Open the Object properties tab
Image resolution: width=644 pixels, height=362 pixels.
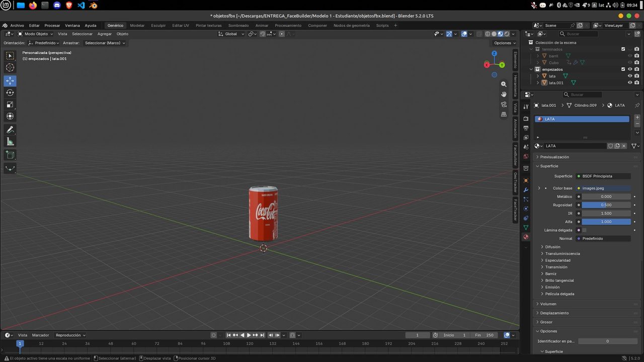[x=526, y=180]
